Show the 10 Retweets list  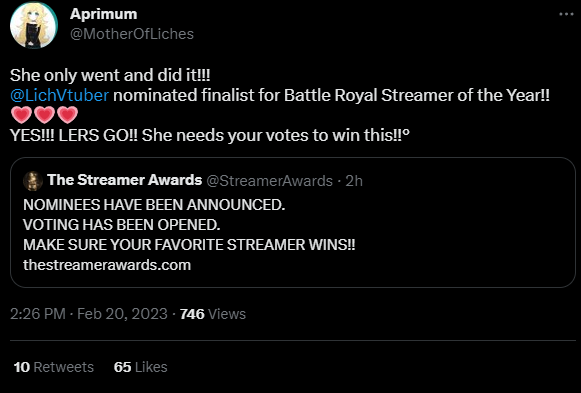(54, 367)
